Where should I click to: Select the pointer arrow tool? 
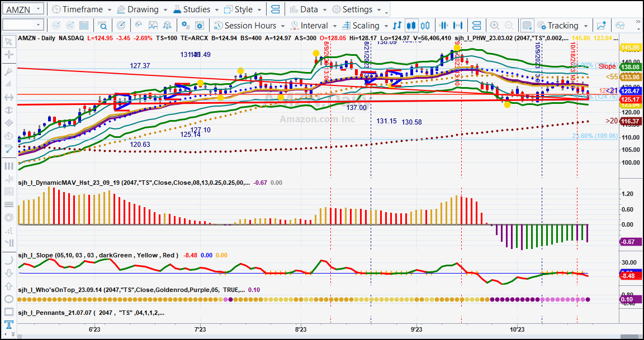[x=8, y=41]
